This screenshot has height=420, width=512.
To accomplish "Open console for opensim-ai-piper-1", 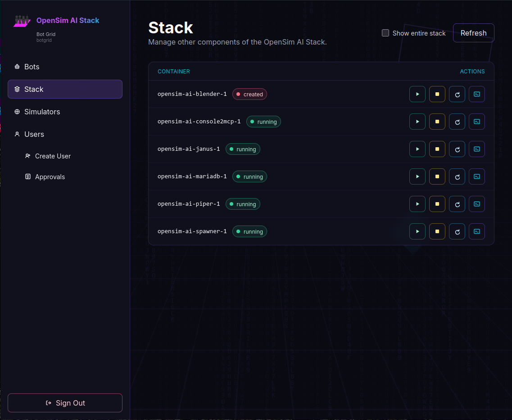I will pyautogui.click(x=477, y=204).
